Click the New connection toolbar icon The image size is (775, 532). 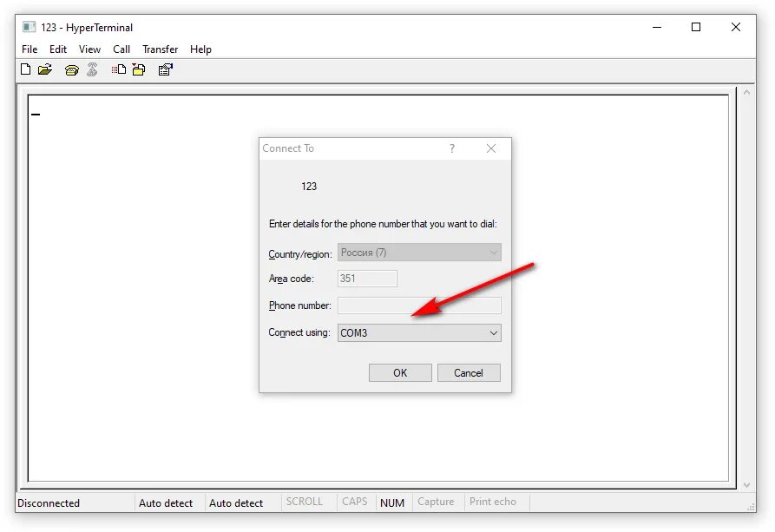26,69
